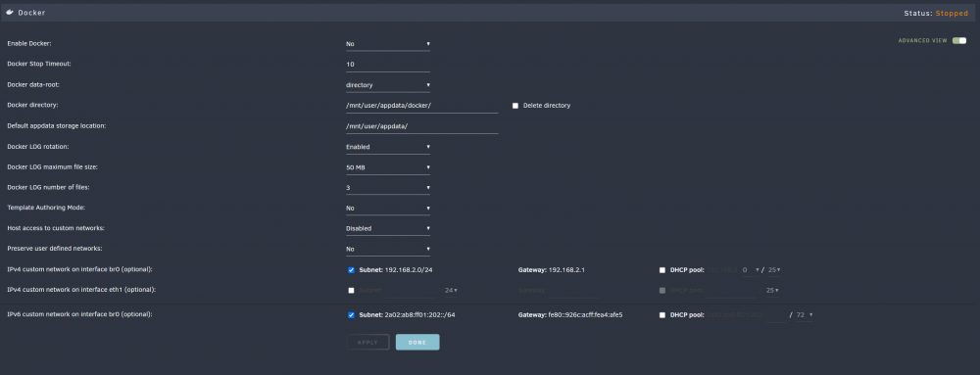The image size is (980, 375).
Task: Click the Enable Docker label
Action: [x=28, y=44]
